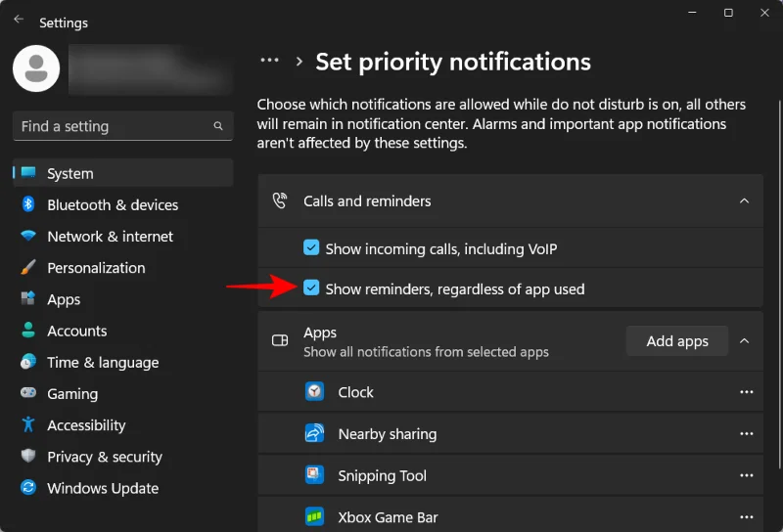Viewport: 783px width, 532px height.
Task: Click the user profile avatar
Action: [36, 68]
